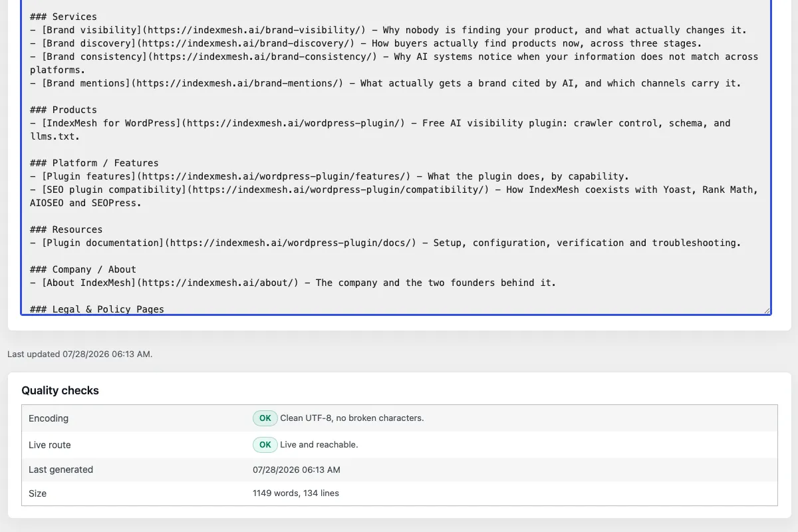Click the 'Last updated 07/28/2026 06:13 AM.' text

(x=80, y=354)
